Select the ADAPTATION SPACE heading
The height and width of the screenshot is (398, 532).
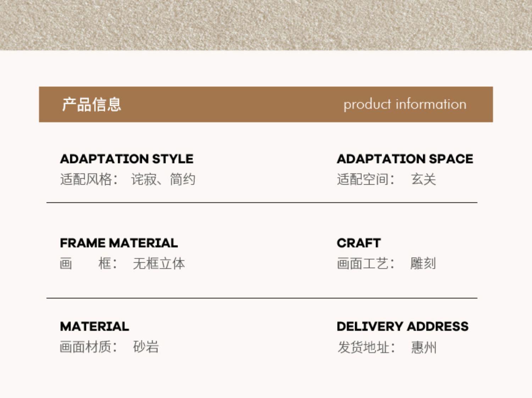(405, 159)
